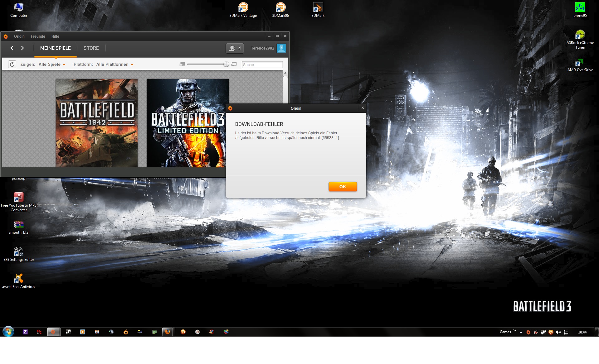Click the Steam icon in taskbar
Viewport: 599px width, 364px height.
pyautogui.click(x=68, y=332)
